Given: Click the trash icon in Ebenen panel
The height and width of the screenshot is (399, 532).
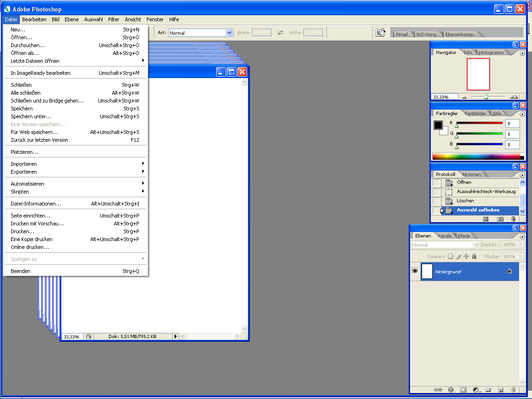Looking at the screenshot, I should (513, 389).
